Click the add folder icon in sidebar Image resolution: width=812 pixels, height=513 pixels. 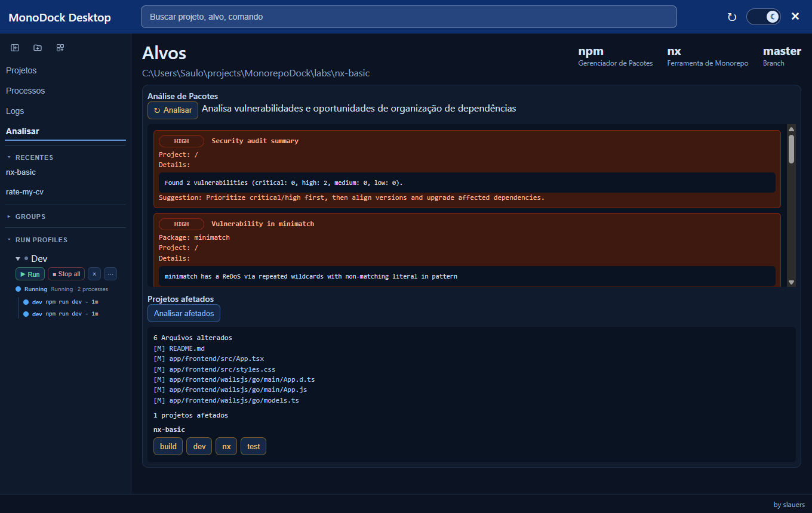[x=38, y=48]
